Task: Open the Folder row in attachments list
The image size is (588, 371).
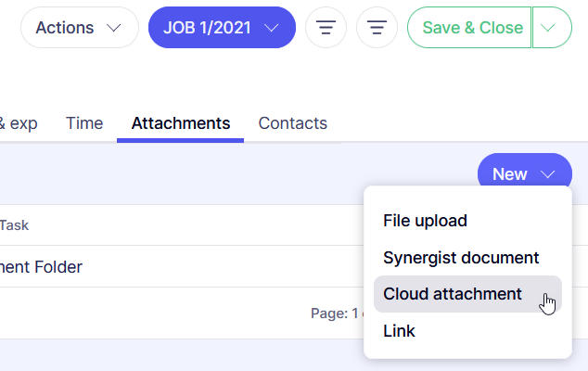Action: coord(41,267)
